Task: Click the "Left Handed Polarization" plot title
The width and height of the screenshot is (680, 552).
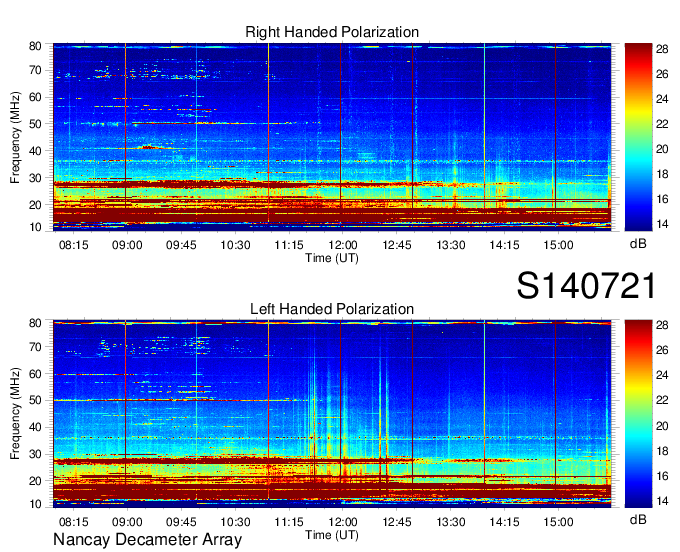Action: pyautogui.click(x=332, y=309)
